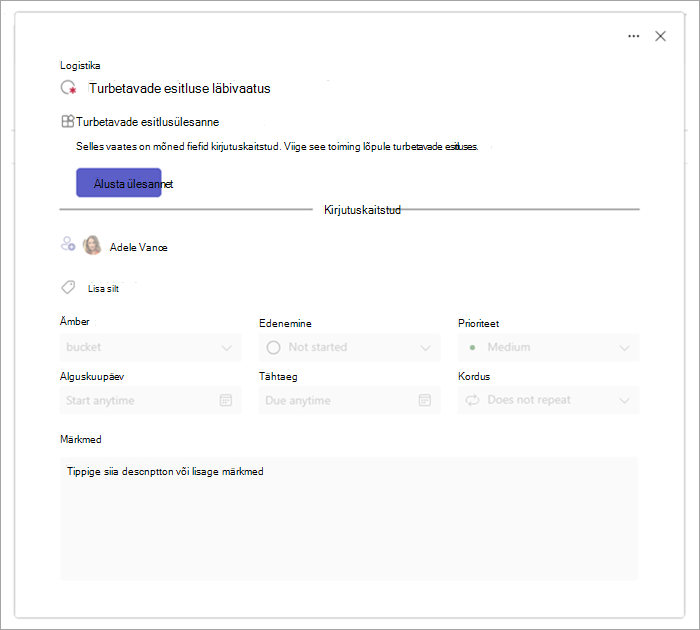Screen dimensions: 700x630
Task: Open the Tähtaeg calendar picker icon
Action: click(x=425, y=400)
